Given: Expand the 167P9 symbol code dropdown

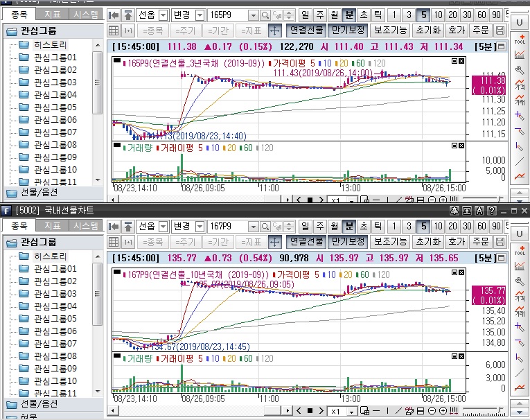Looking at the screenshot, I should 252,226.
